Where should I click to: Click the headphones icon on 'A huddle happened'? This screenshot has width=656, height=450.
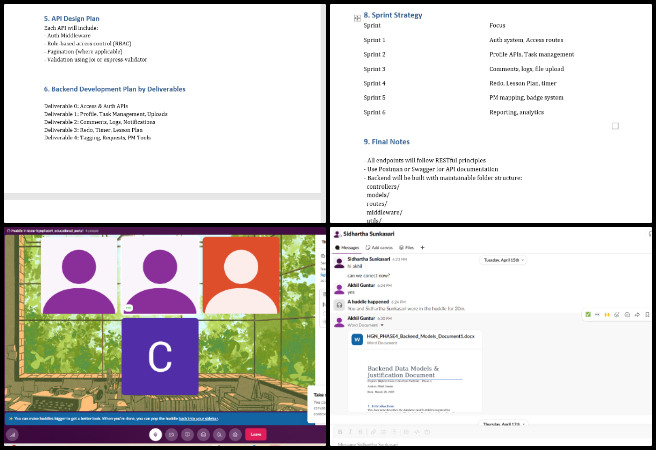pos(339,305)
